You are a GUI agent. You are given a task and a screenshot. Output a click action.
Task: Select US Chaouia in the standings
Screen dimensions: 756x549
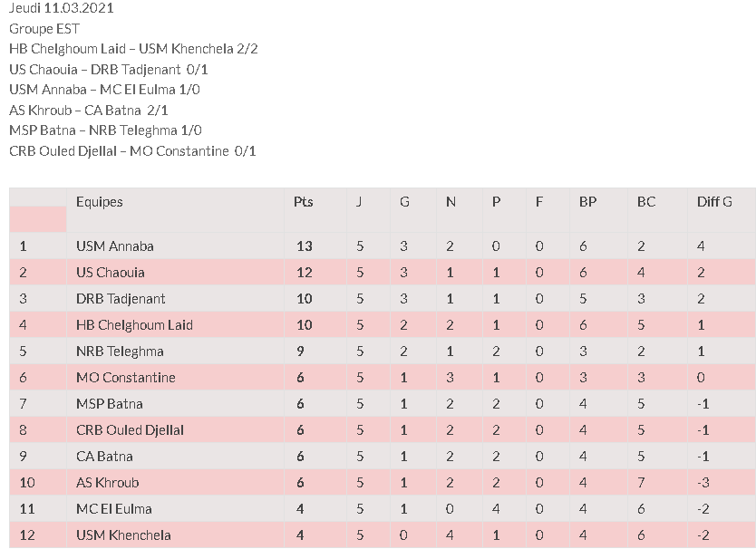click(x=111, y=273)
